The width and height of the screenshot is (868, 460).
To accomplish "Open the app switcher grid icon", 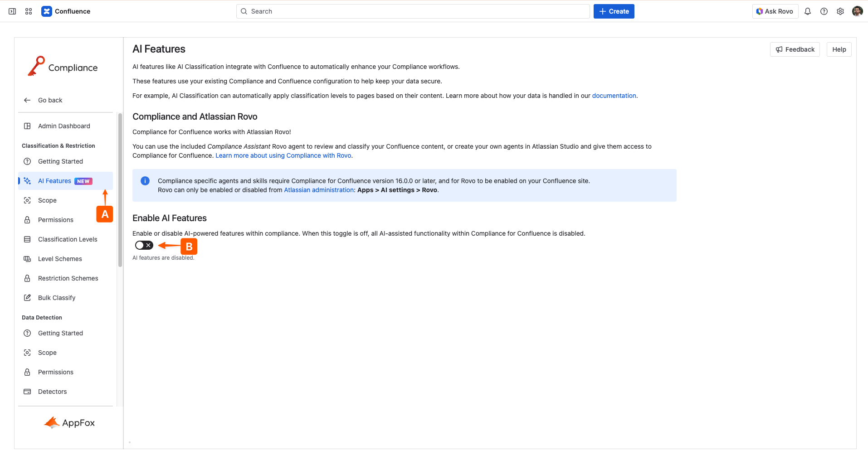I will pos(29,11).
